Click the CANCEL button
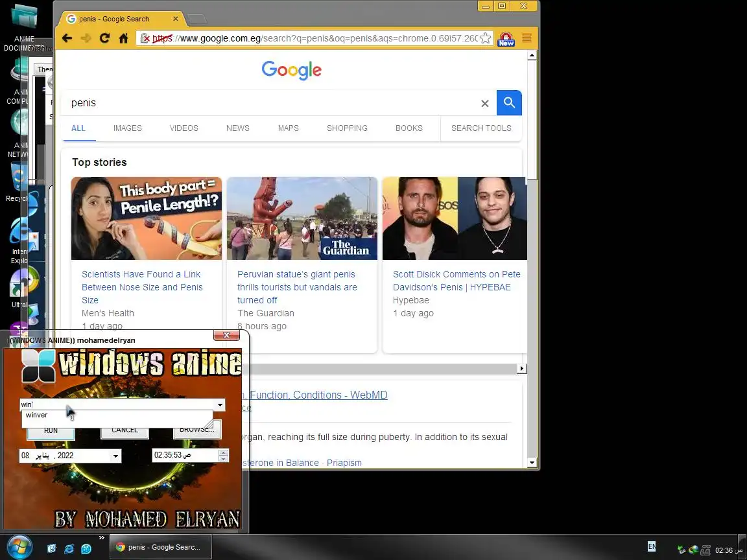The height and width of the screenshot is (560, 747). pos(124,430)
